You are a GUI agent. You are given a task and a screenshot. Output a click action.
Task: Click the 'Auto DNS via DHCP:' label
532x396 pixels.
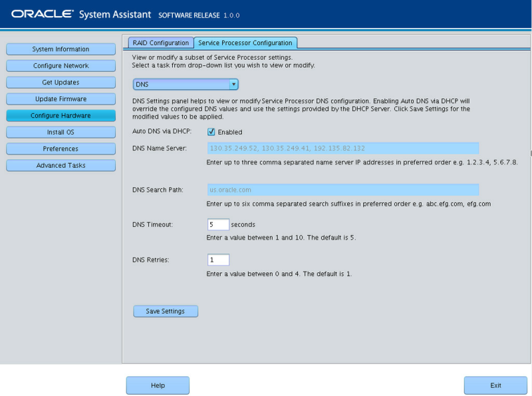click(x=162, y=131)
